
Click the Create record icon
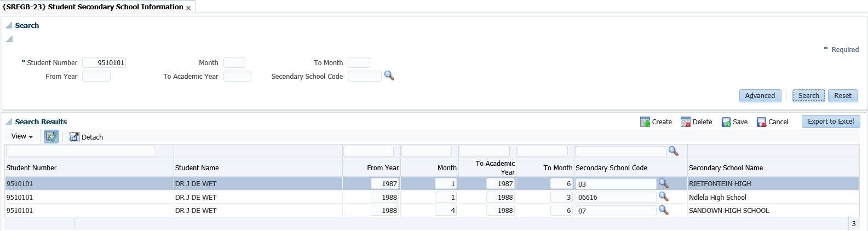coord(645,122)
